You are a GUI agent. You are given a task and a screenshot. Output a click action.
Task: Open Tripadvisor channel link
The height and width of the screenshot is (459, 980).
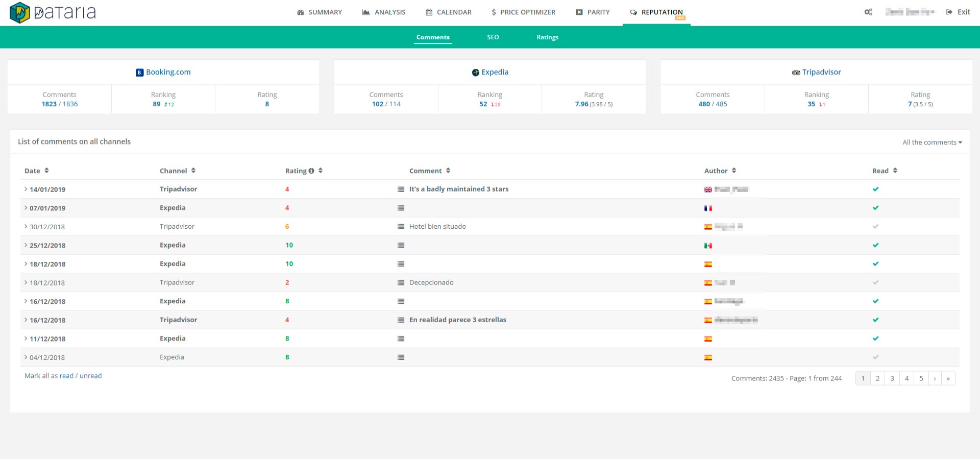point(822,73)
